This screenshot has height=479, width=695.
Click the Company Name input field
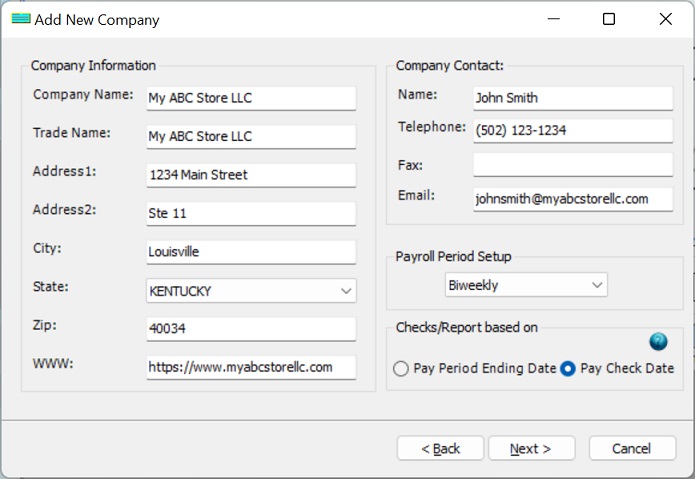250,98
